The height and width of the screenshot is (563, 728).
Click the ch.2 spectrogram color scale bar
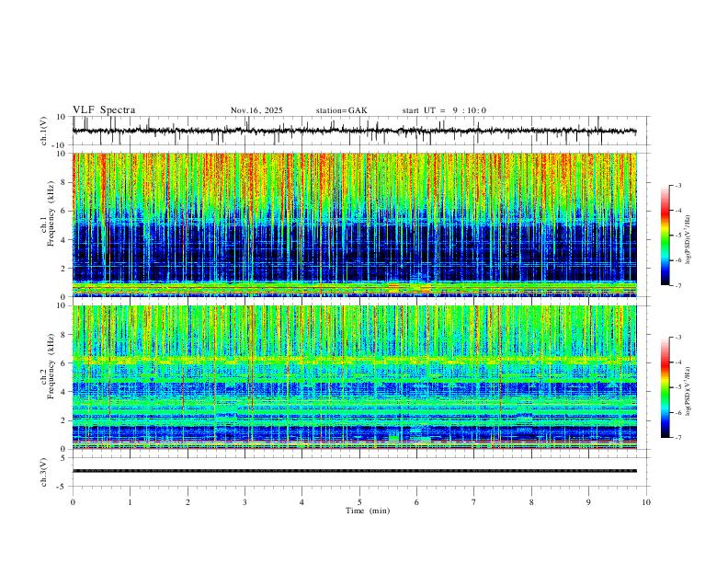(x=665, y=387)
